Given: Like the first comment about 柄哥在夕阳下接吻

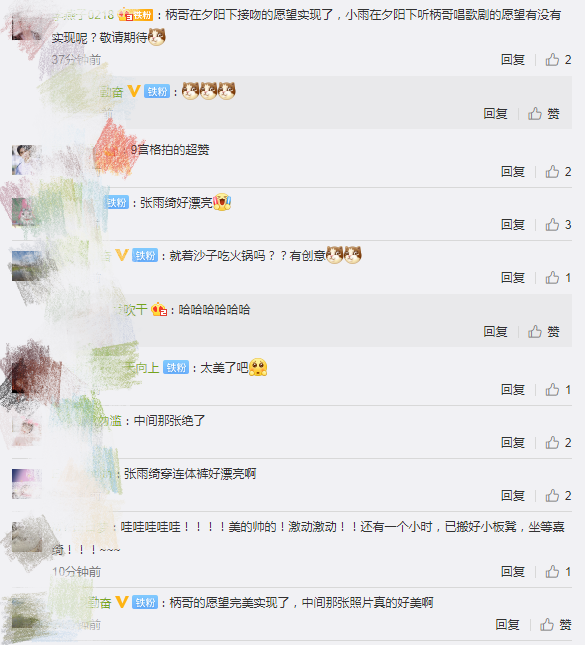Looking at the screenshot, I should click(x=558, y=60).
